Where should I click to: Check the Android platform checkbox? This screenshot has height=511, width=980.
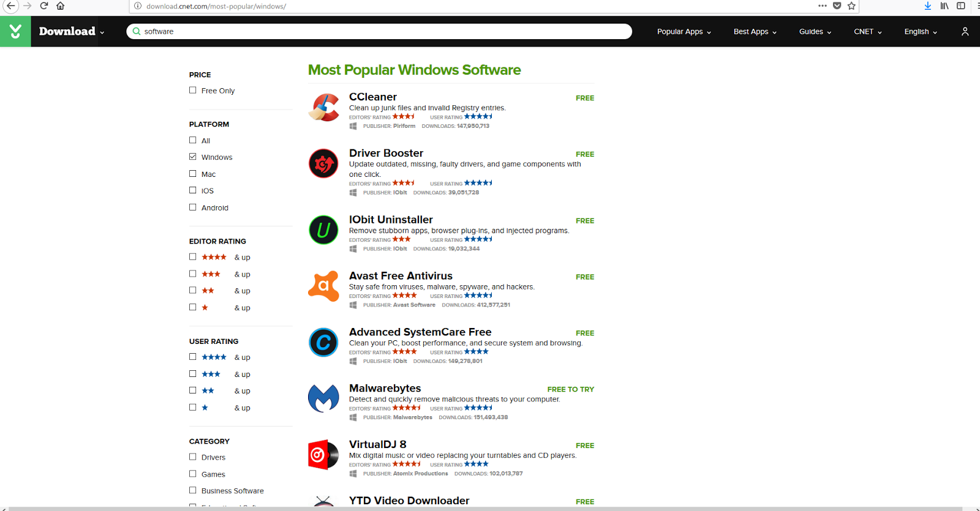click(x=193, y=207)
